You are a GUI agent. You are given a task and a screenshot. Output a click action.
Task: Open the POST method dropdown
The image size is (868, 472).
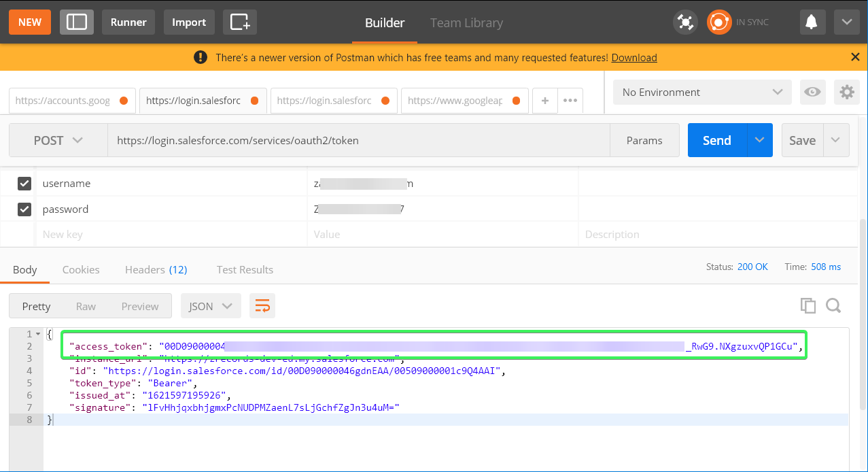58,140
